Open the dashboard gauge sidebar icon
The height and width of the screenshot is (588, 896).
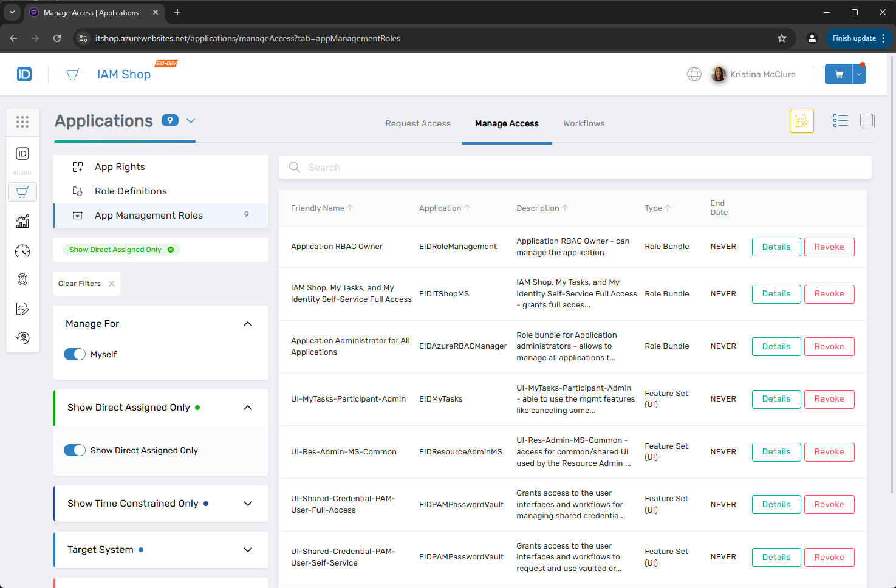(x=22, y=251)
